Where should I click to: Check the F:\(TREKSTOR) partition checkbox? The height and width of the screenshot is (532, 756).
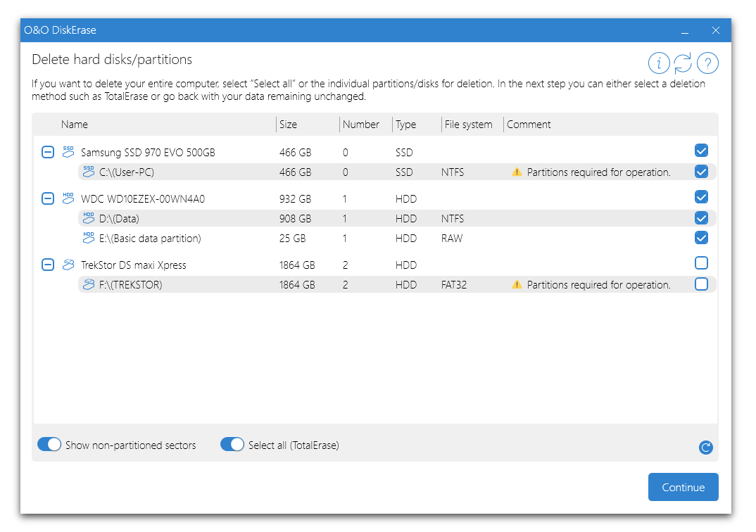[x=701, y=284]
